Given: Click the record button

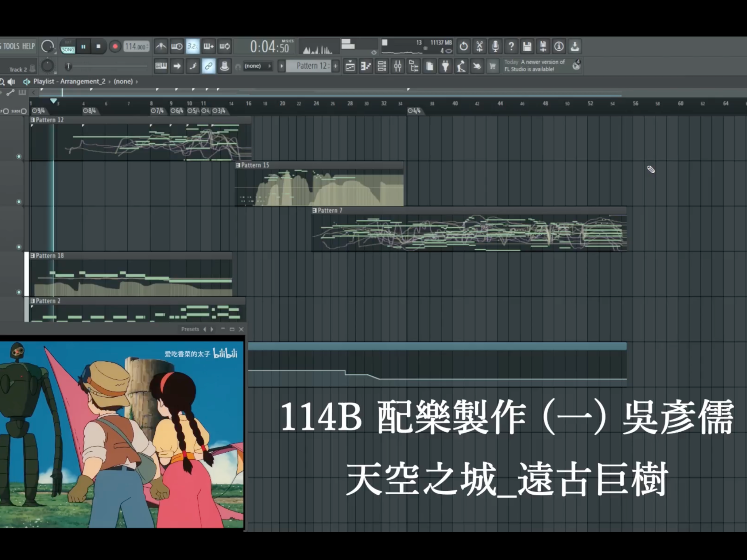Looking at the screenshot, I should tap(115, 47).
